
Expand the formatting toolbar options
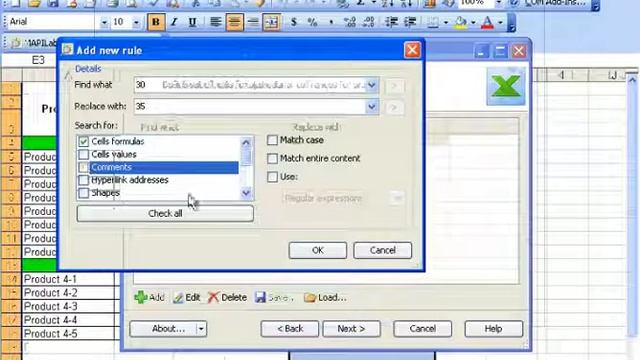pyautogui.click(x=511, y=23)
